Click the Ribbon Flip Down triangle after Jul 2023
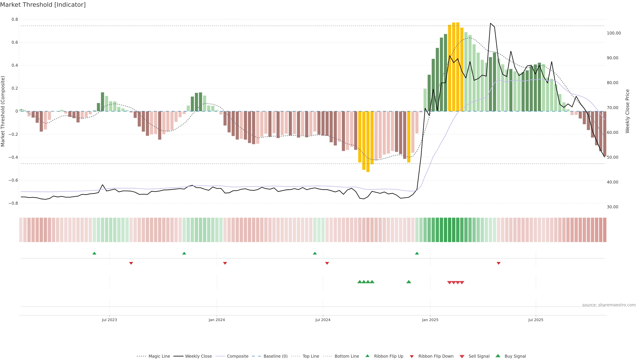 coord(131,263)
